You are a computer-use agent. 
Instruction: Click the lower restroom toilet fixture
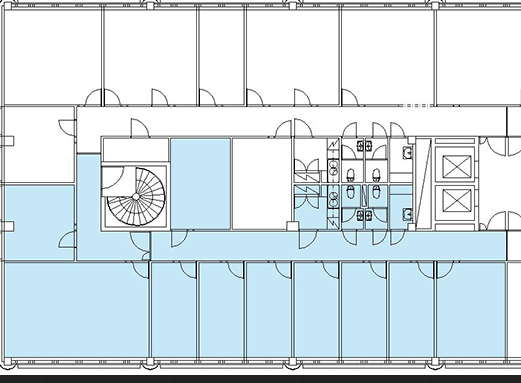[351, 192]
